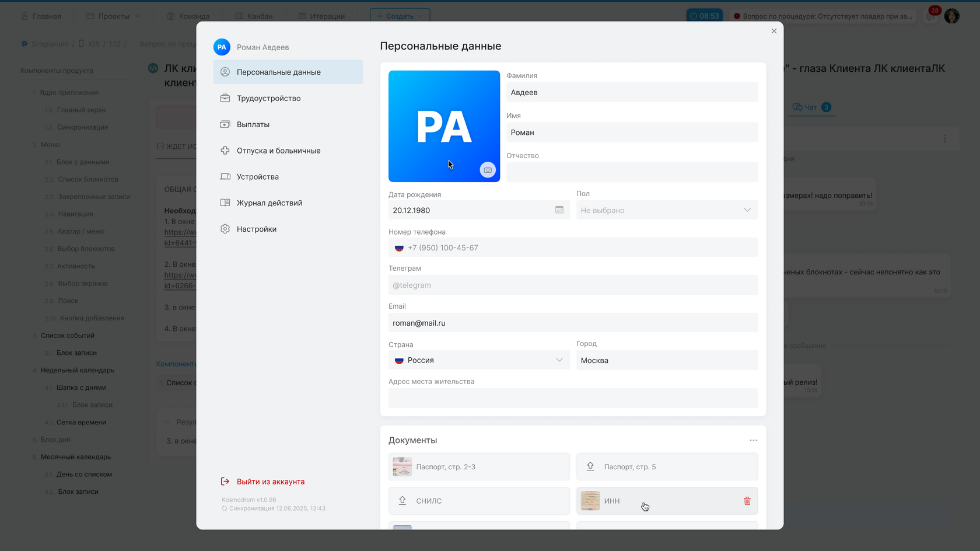Open the ИНН document row
980x551 pixels.
coord(667,501)
